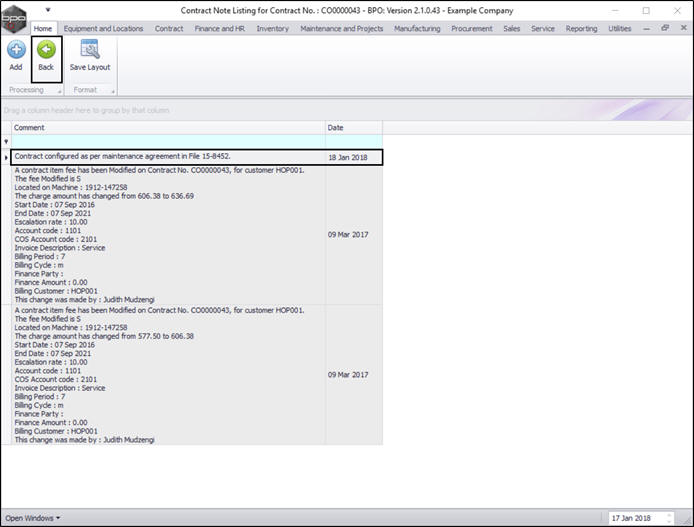The width and height of the screenshot is (694, 527).
Task: Open the BPO application logo menu
Action: click(x=13, y=18)
